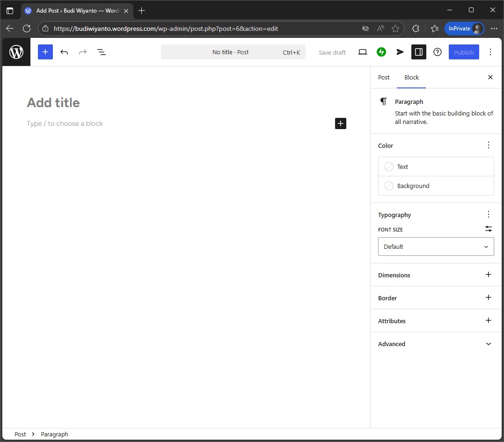Viewport: 504px width, 442px height.
Task: Open the green Jetpack icon
Action: [381, 52]
